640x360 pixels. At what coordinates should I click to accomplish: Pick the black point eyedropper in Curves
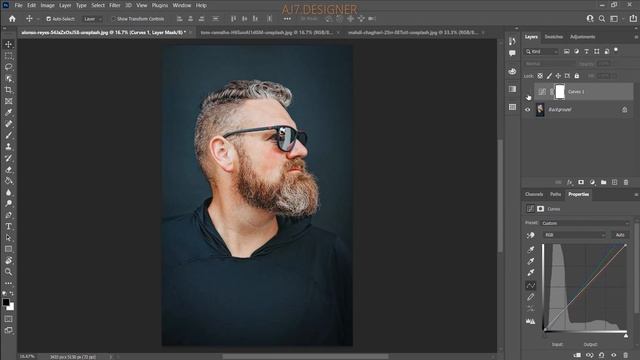click(531, 249)
